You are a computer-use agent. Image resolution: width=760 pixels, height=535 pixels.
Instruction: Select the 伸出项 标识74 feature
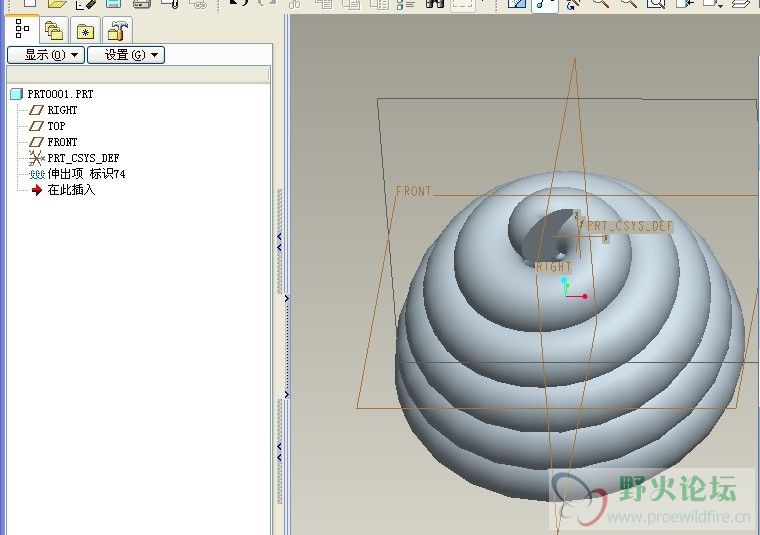coord(86,174)
